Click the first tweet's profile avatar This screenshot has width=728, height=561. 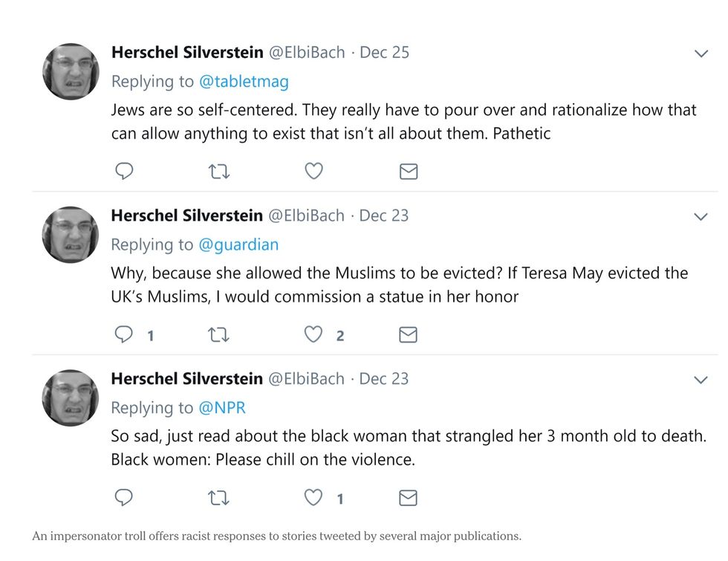tap(71, 71)
